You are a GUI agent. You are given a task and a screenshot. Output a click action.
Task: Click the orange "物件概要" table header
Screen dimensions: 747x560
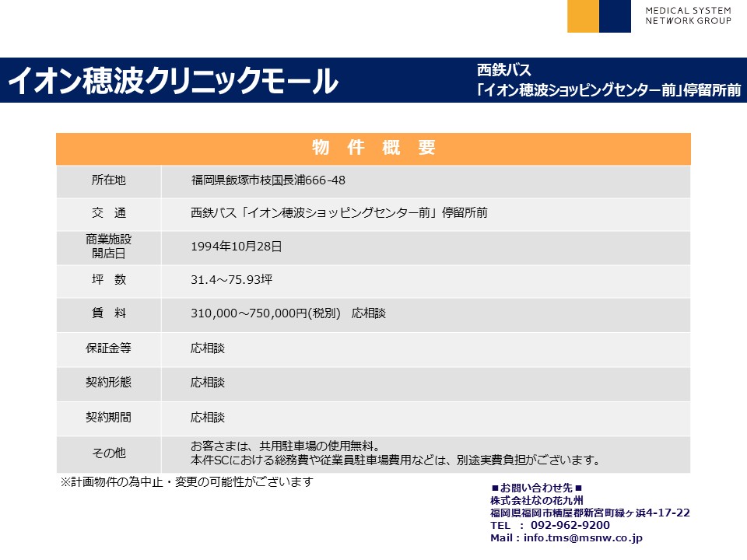tap(373, 149)
